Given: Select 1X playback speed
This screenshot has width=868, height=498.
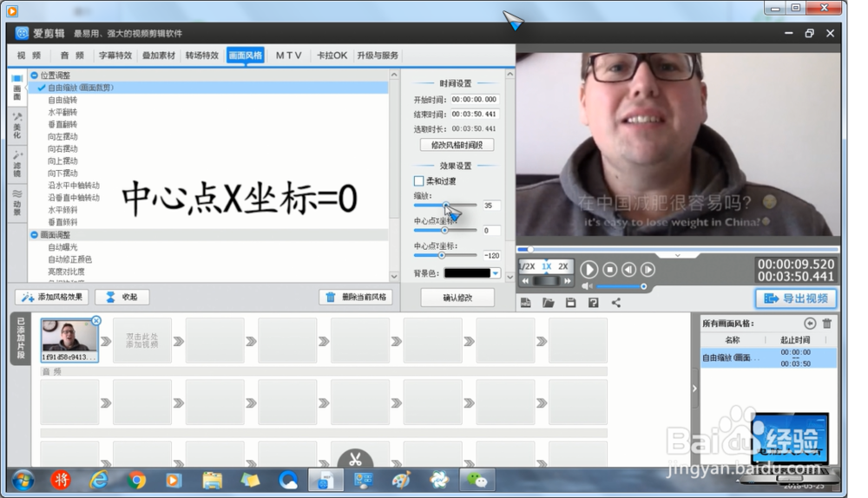Looking at the screenshot, I should (546, 266).
